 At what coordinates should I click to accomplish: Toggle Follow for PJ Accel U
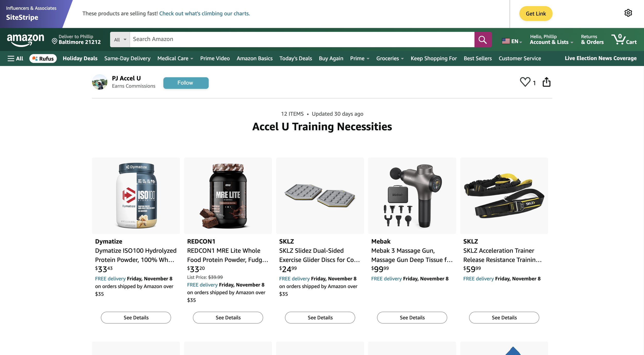point(186,83)
